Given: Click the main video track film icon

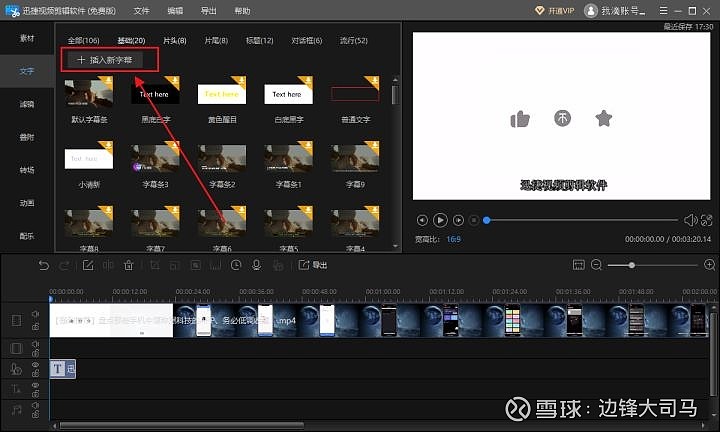Looking at the screenshot, I should coord(17,320).
